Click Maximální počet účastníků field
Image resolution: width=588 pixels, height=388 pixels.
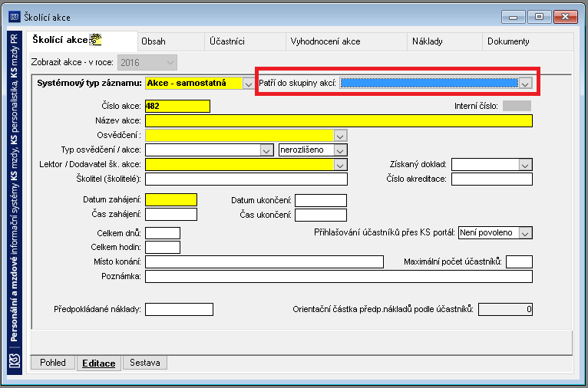519,261
